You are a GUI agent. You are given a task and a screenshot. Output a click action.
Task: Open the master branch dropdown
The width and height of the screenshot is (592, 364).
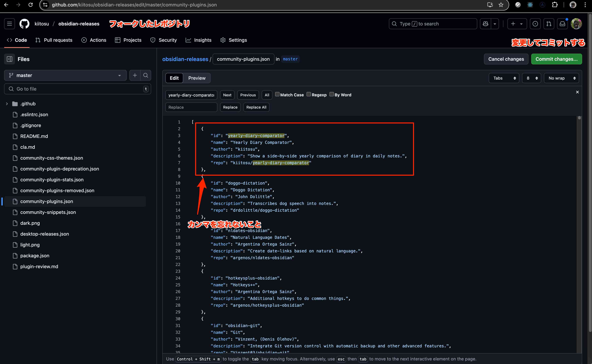(x=65, y=75)
